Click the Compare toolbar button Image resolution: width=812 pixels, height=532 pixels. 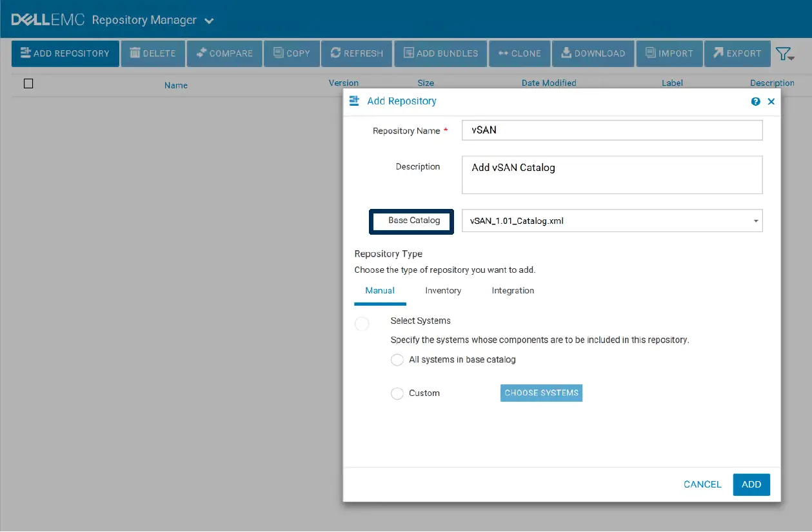tap(224, 54)
